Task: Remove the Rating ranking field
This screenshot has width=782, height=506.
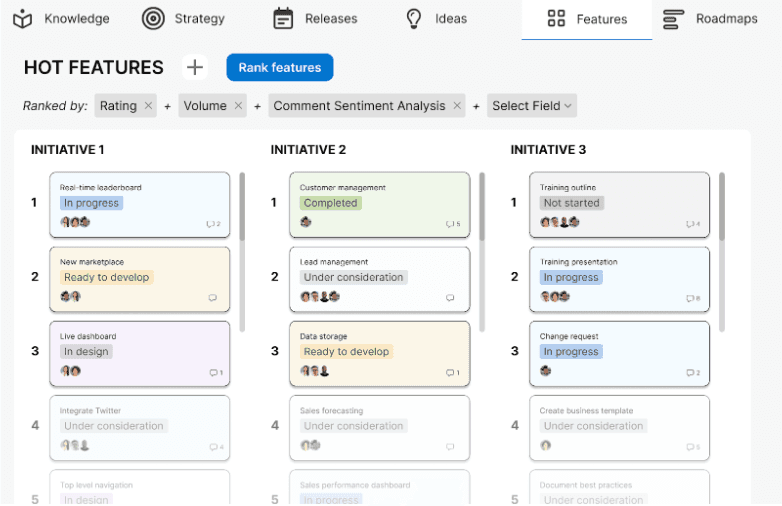Action: (148, 106)
